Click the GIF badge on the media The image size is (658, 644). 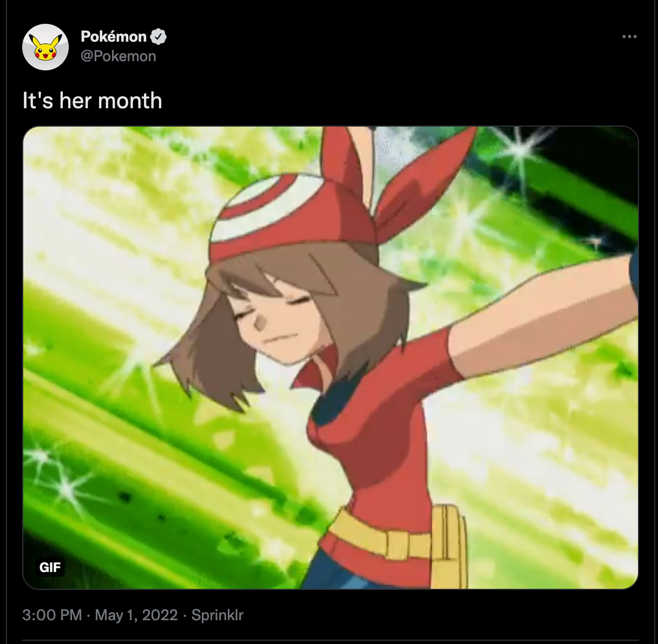(x=50, y=567)
